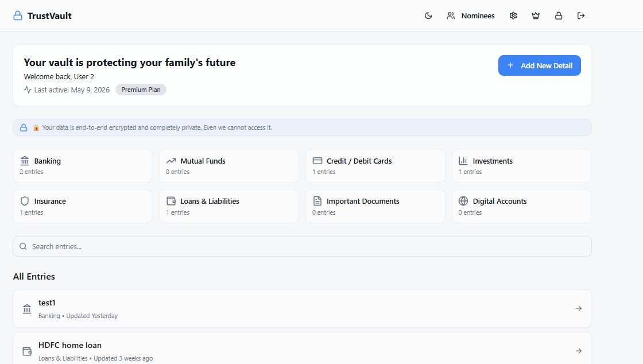Viewport: 643px width, 364px height.
Task: Click the Loans wallet icon in category card
Action: [171, 201]
